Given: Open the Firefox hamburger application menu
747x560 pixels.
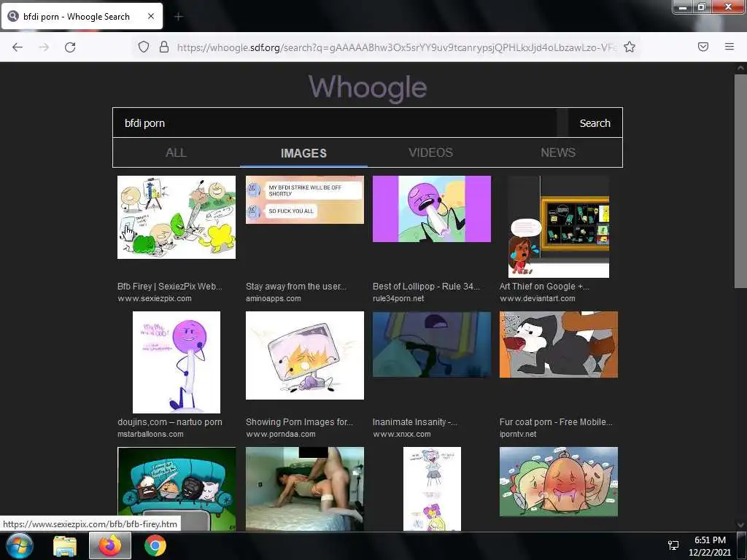Looking at the screenshot, I should click(x=729, y=47).
